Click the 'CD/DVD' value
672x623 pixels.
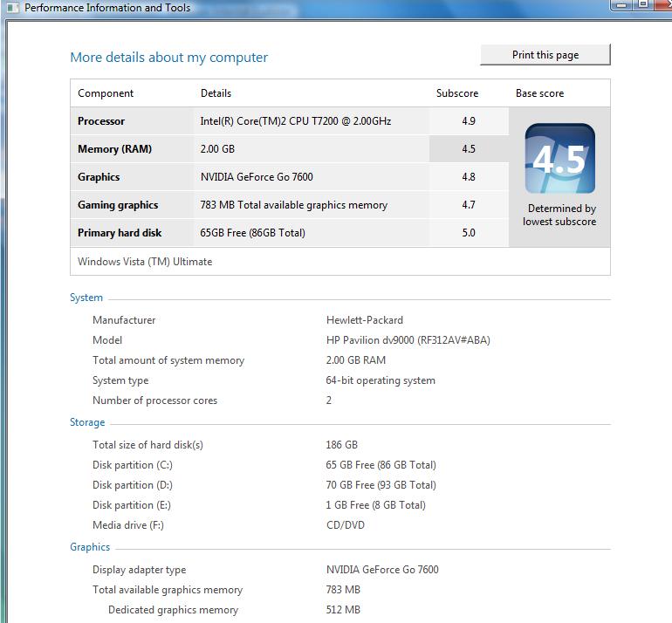pos(346,525)
